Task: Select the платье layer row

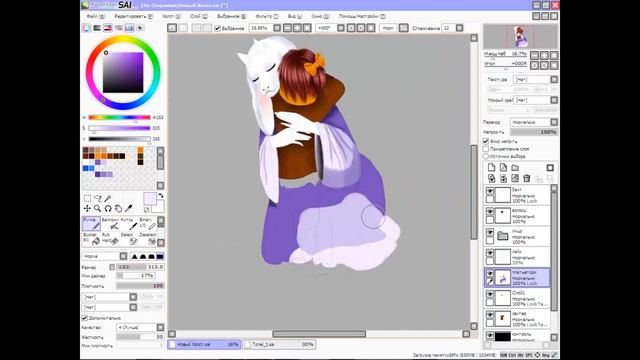Action: [517, 278]
